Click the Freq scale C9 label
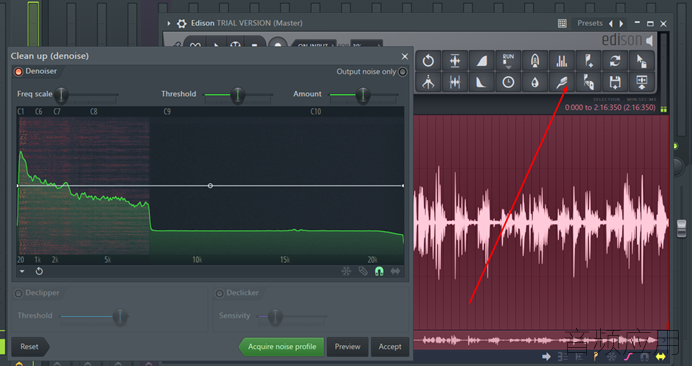Image resolution: width=692 pixels, height=366 pixels. coord(167,112)
